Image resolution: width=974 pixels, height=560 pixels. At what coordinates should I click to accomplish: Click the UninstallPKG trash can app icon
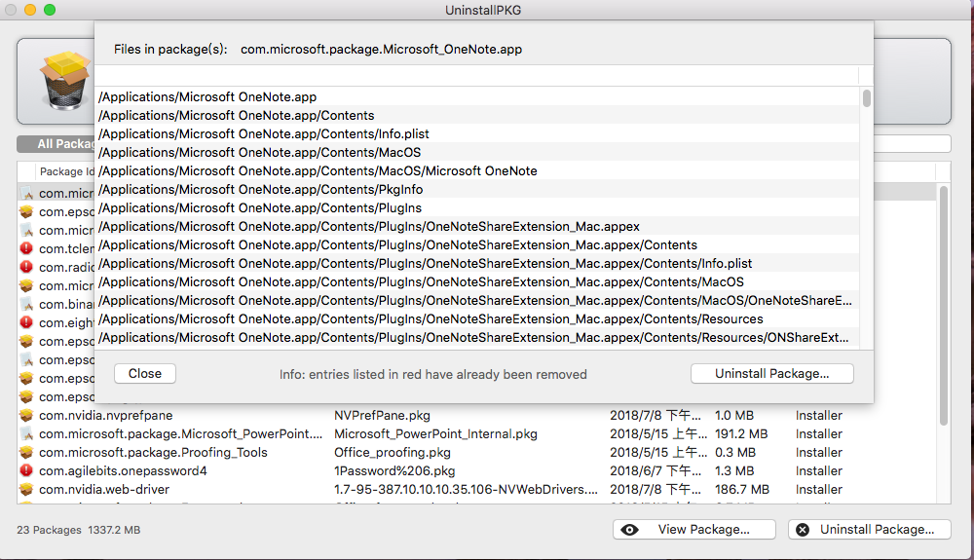tap(64, 81)
